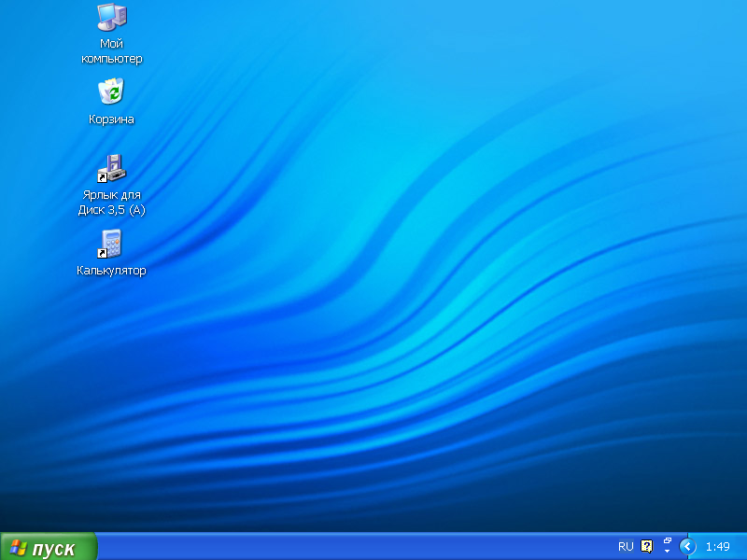The width and height of the screenshot is (747, 560).
Task: Select the Калькулятор shortcut icon
Action: point(110,244)
